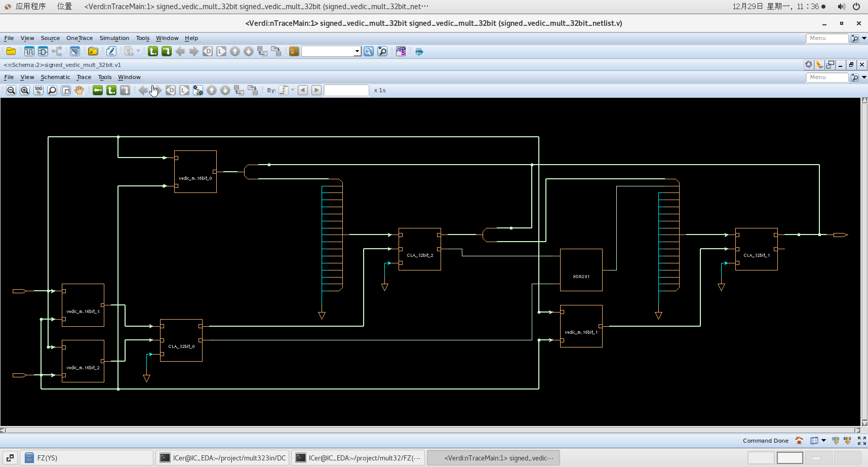Click the horizontal scrollbar under schematic
The width and height of the screenshot is (868, 467).
pos(430,431)
